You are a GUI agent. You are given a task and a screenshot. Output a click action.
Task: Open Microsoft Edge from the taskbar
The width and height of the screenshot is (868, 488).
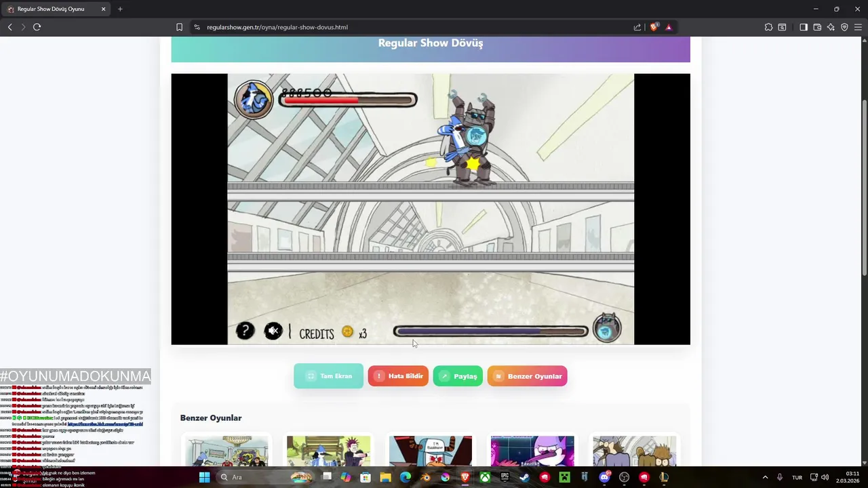(406, 477)
